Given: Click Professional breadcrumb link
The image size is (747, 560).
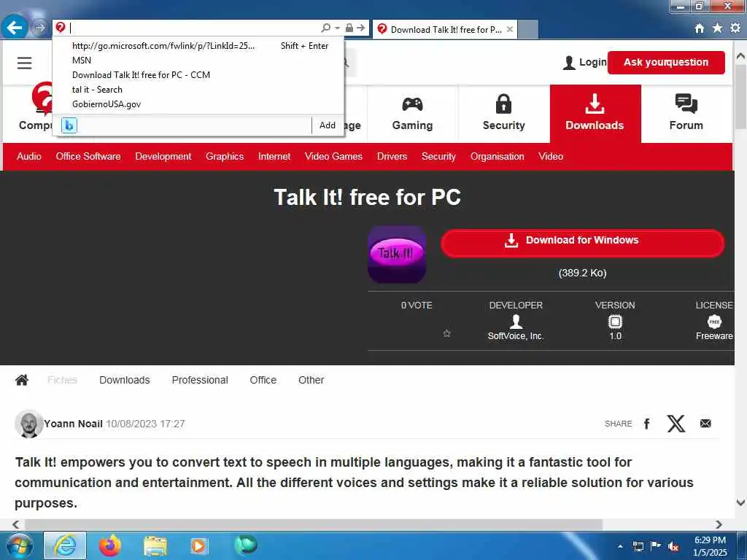Looking at the screenshot, I should point(200,380).
